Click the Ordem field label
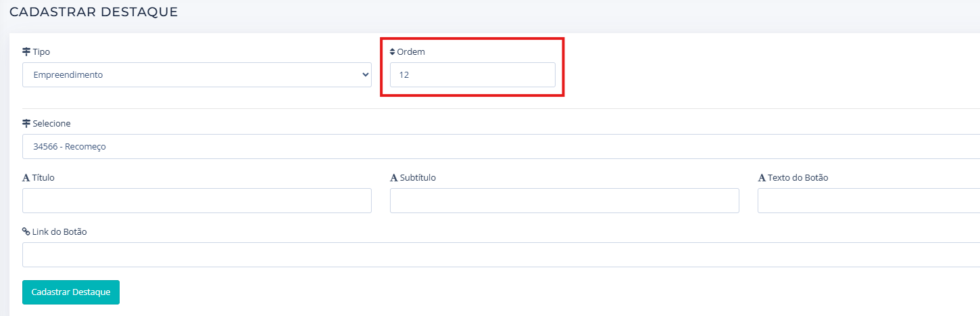This screenshot has height=316, width=980. click(x=411, y=52)
